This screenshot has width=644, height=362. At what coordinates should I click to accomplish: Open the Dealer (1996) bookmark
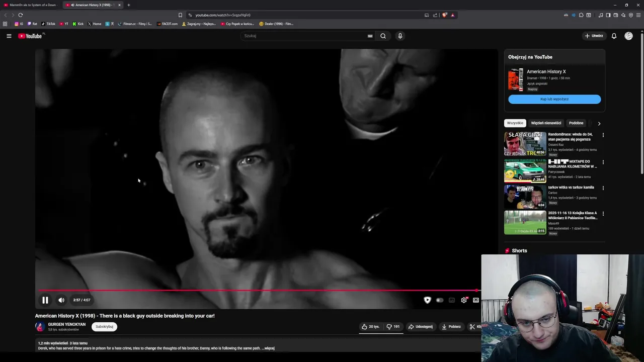(x=276, y=24)
